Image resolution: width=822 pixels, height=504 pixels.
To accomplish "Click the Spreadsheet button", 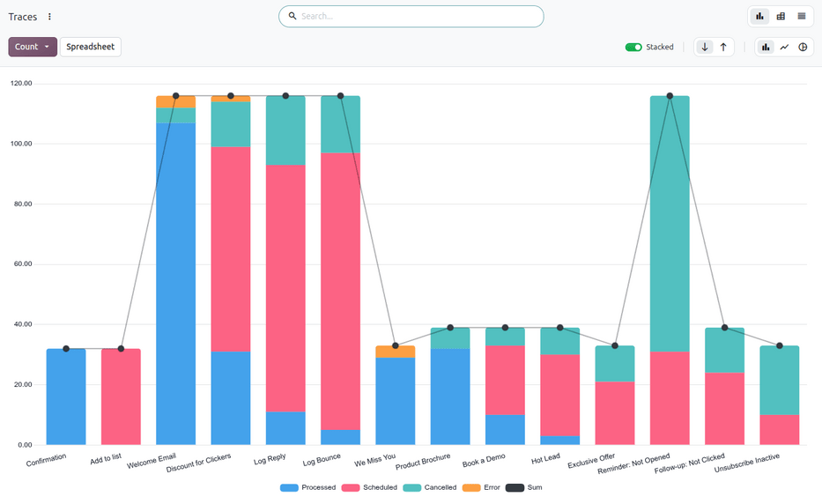I will [90, 47].
